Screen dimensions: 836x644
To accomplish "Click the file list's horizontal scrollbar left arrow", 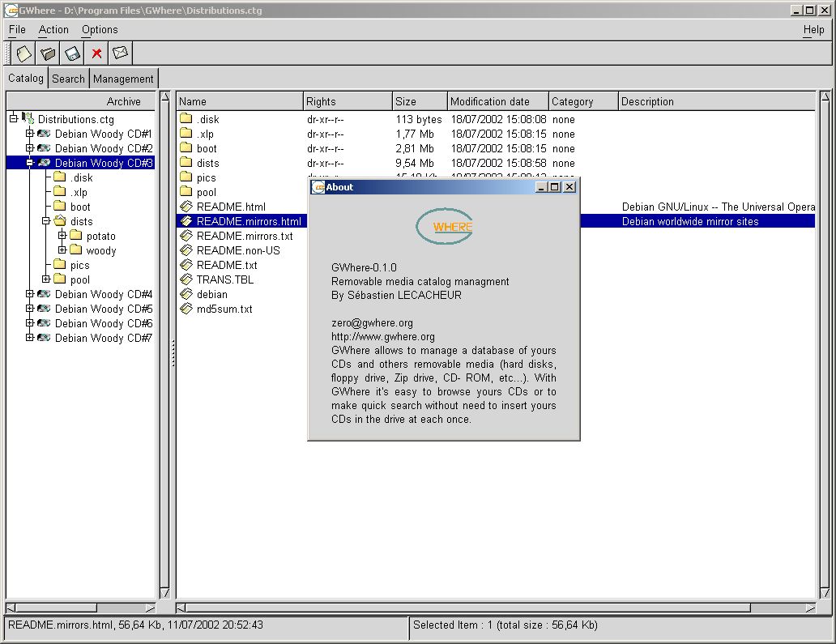I will pyautogui.click(x=181, y=608).
